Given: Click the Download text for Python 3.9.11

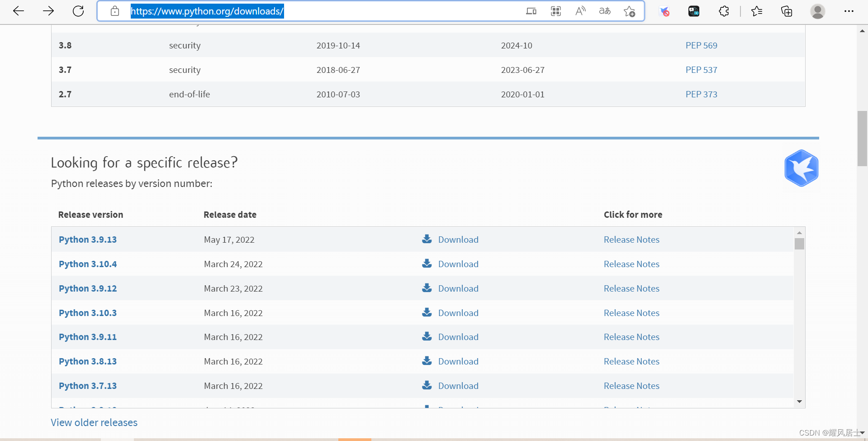Looking at the screenshot, I should (458, 337).
